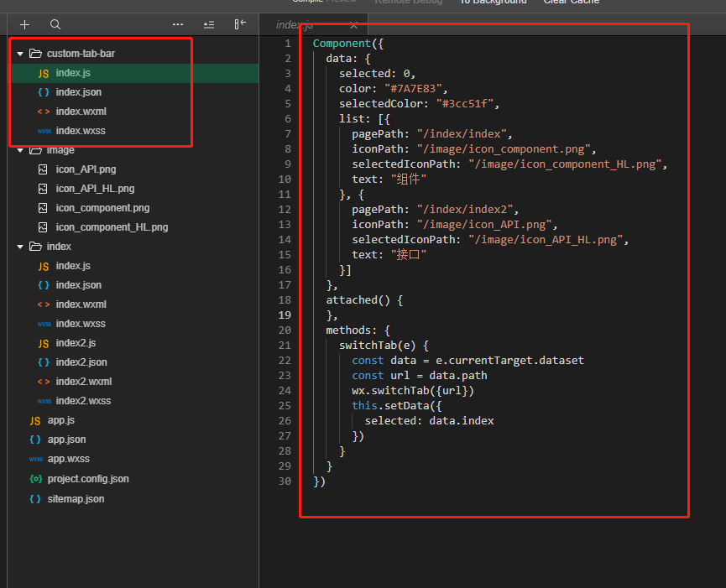Click 'attached()' on line 18
Viewport: 726px width, 588px height.
(x=358, y=300)
